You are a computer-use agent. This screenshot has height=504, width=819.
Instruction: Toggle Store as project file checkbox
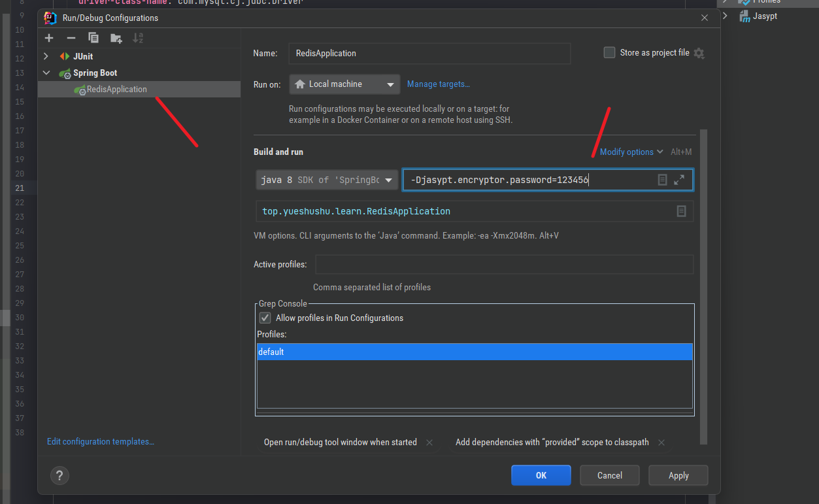609,52
